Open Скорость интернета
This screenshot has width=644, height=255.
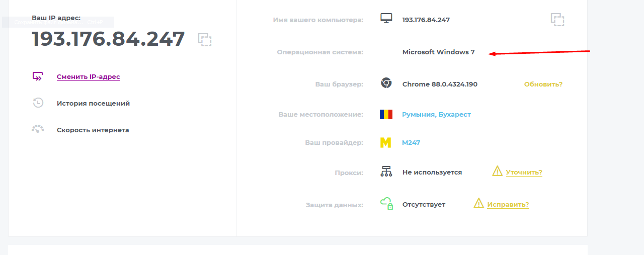tap(93, 130)
